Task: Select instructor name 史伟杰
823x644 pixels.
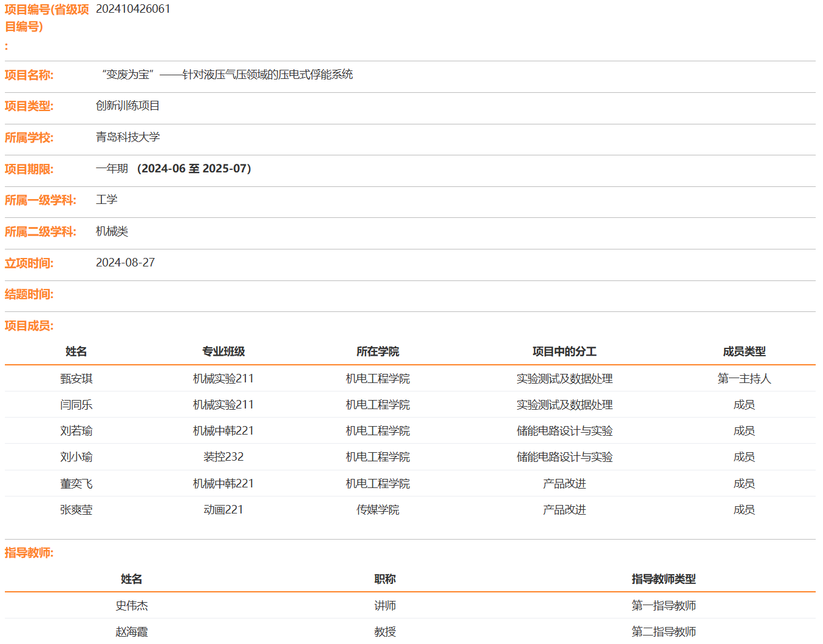Action: coord(132,606)
